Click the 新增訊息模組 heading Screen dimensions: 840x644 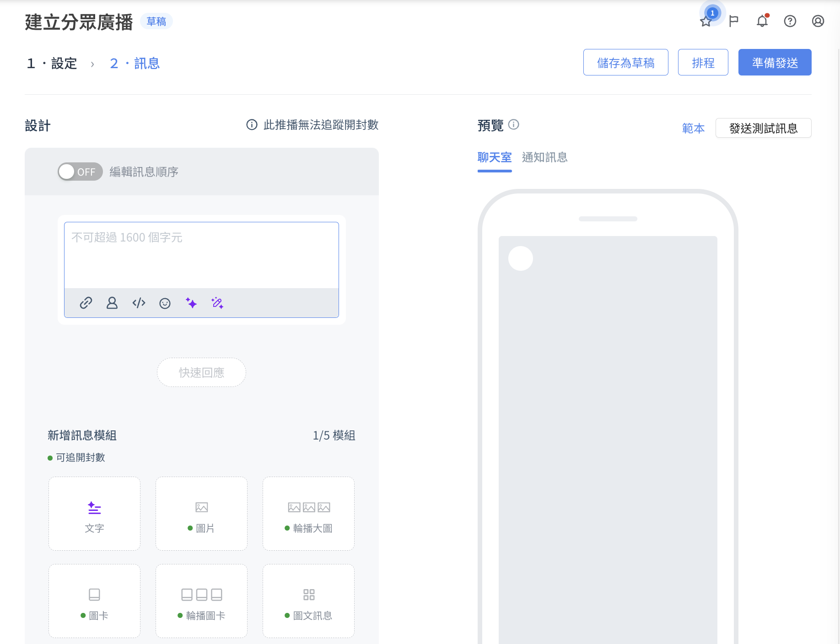pos(82,435)
